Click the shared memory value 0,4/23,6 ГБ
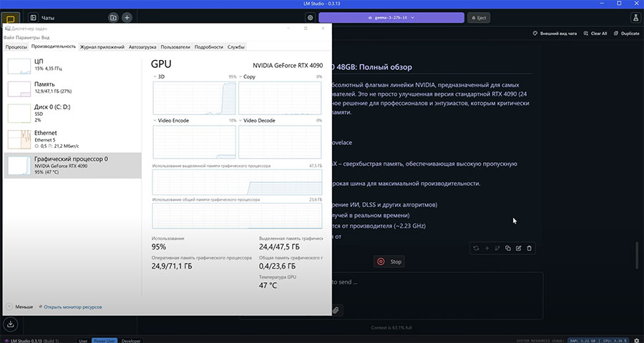This screenshot has width=644, height=343. pos(278,266)
